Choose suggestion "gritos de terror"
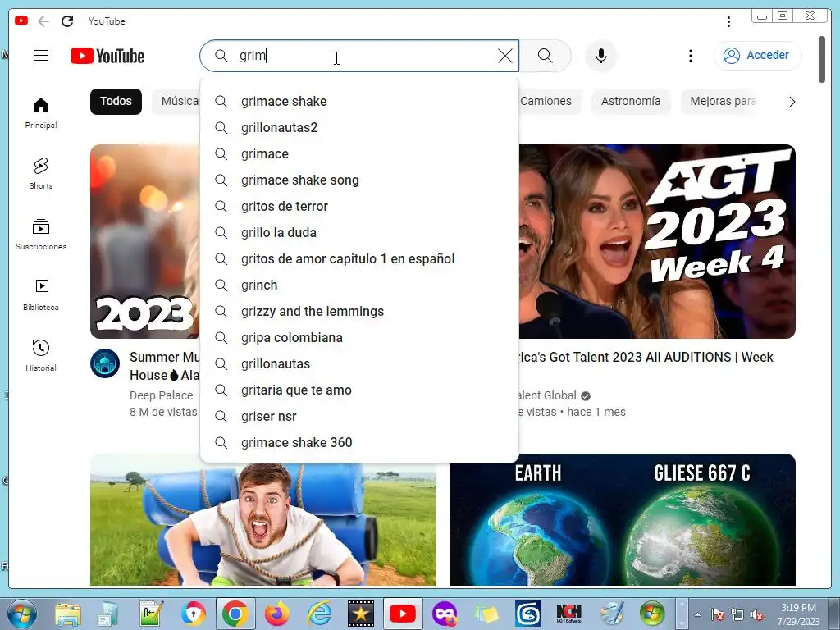 coord(359,206)
